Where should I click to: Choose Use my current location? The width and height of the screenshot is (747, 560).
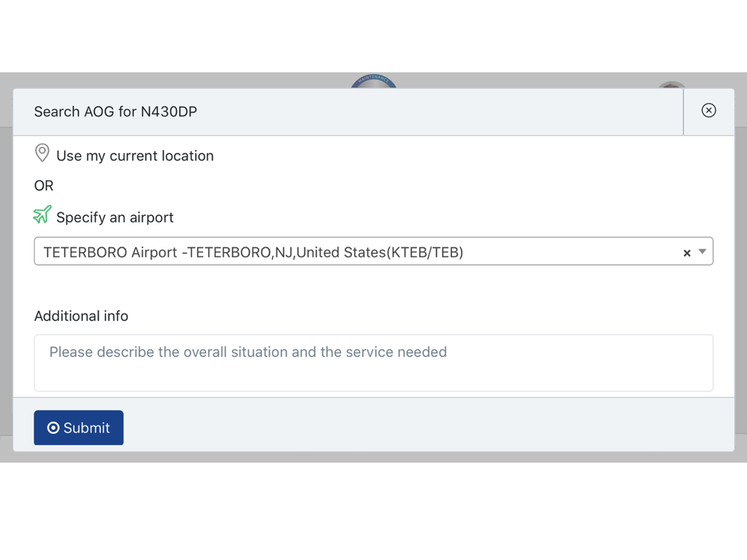pyautogui.click(x=134, y=156)
